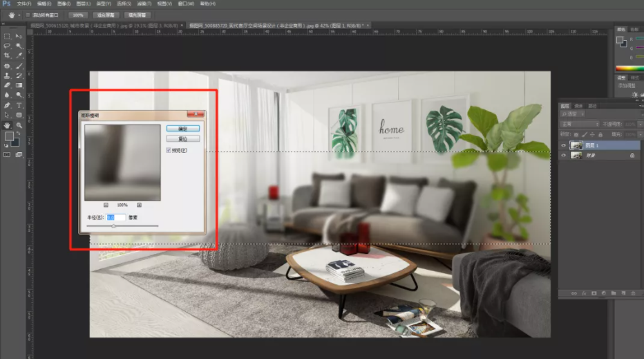Change the screen mode icon
Image resolution: width=644 pixels, height=359 pixels.
19,155
